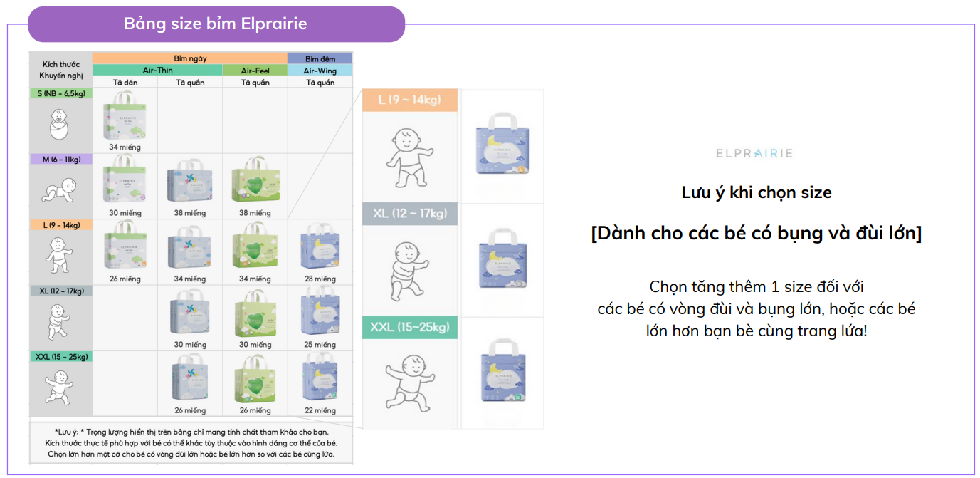Click the 'Air-Wing' column header
This screenshot has width=980, height=478.
[320, 71]
